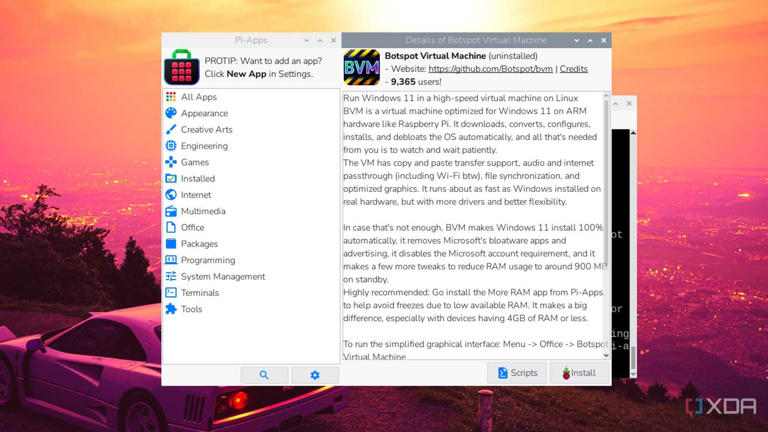Click the Installed checkmark icon

click(170, 178)
